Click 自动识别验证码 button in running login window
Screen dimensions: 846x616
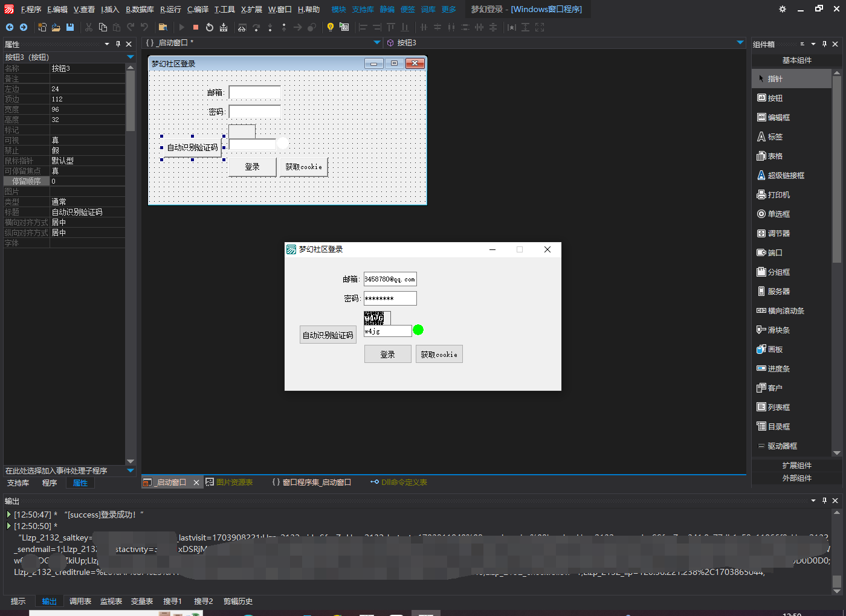click(328, 335)
